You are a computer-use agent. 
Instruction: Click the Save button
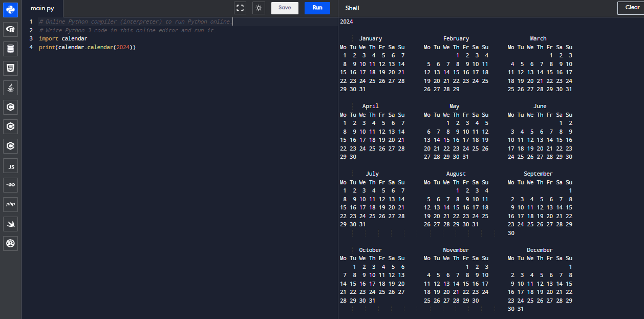pyautogui.click(x=285, y=8)
